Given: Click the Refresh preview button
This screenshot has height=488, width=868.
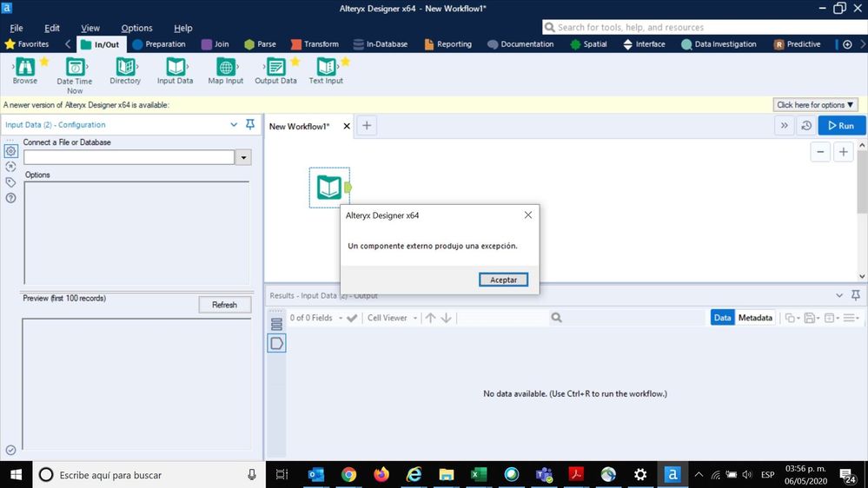Looking at the screenshot, I should coord(224,305).
